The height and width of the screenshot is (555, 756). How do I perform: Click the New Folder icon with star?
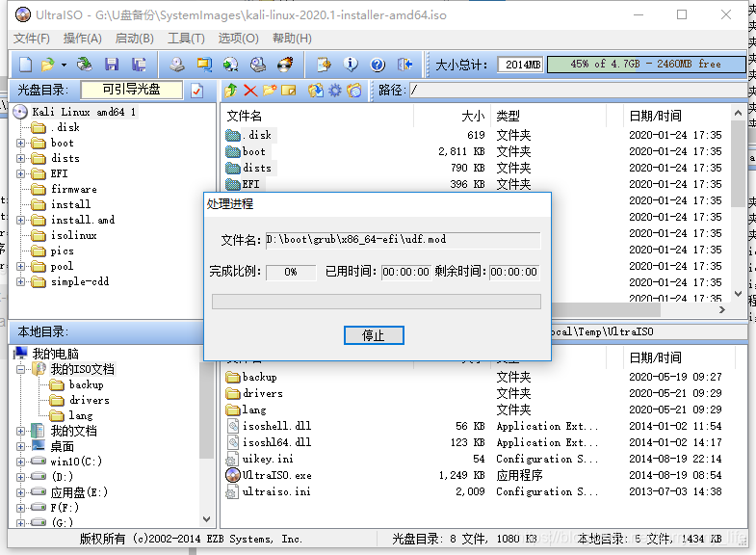tap(270, 91)
